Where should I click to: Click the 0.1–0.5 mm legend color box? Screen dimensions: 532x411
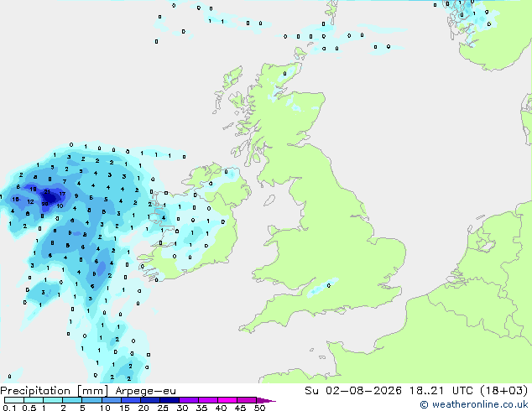[x=14, y=400]
